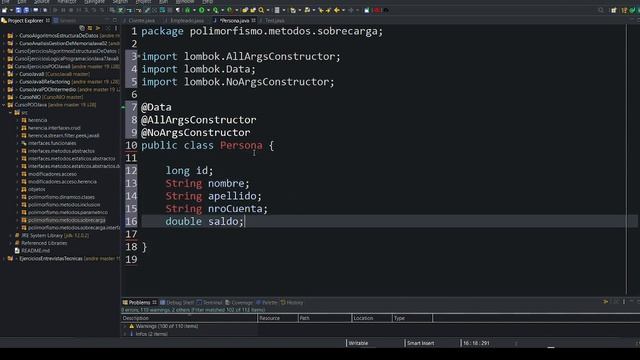Click 'Smart Insert' in status bar
640x360 pixels.
420,343
